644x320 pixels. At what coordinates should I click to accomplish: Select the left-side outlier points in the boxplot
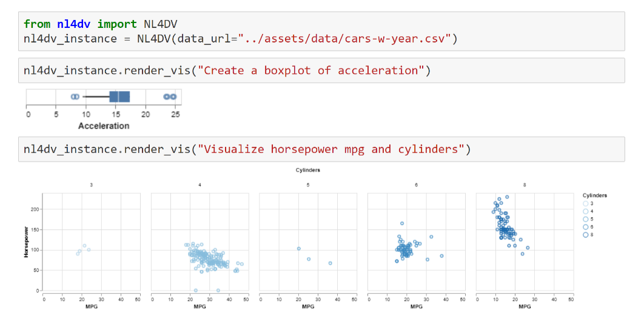[x=75, y=97]
